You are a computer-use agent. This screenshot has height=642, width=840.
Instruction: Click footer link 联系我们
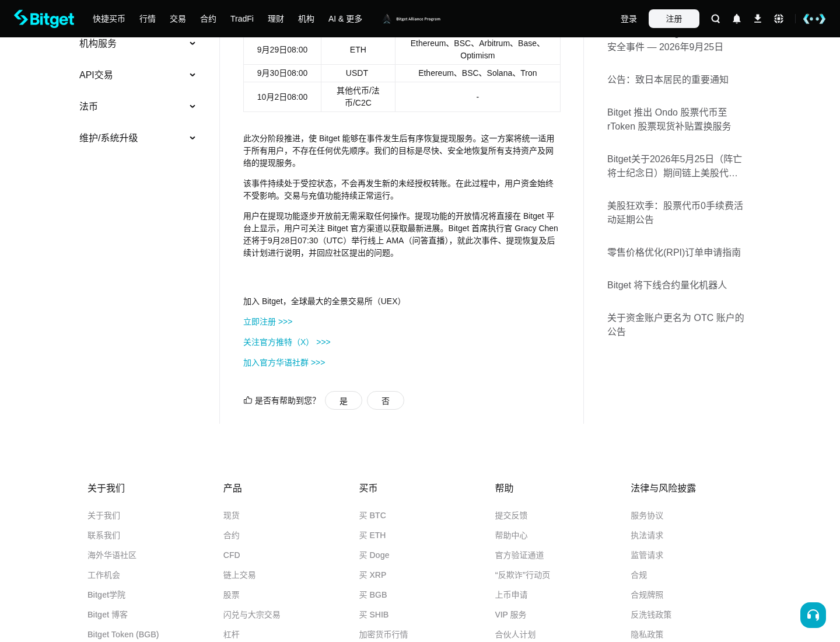[104, 535]
